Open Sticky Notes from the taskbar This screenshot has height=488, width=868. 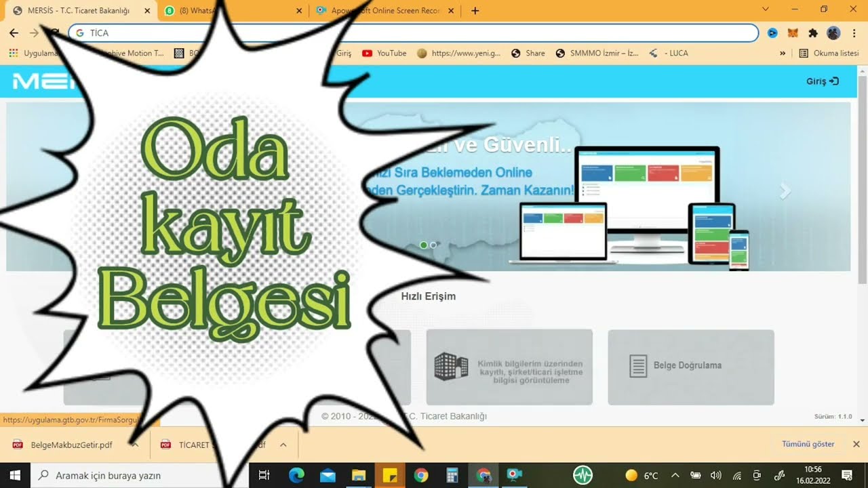click(x=390, y=475)
